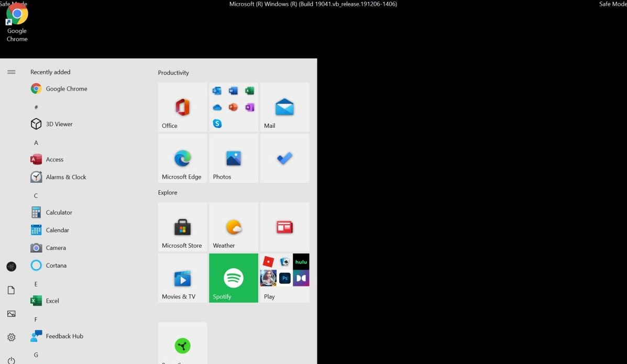
Task: Expand the Office apps tile folder
Action: pyautogui.click(x=234, y=107)
